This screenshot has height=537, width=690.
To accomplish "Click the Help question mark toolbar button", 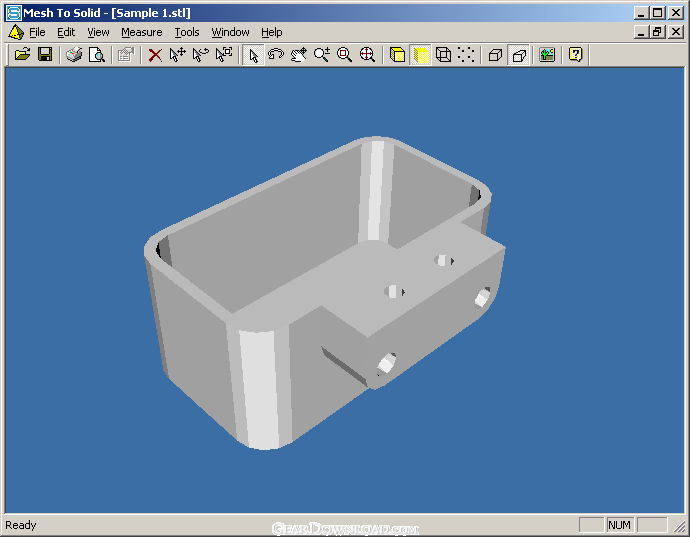I will (x=575, y=55).
